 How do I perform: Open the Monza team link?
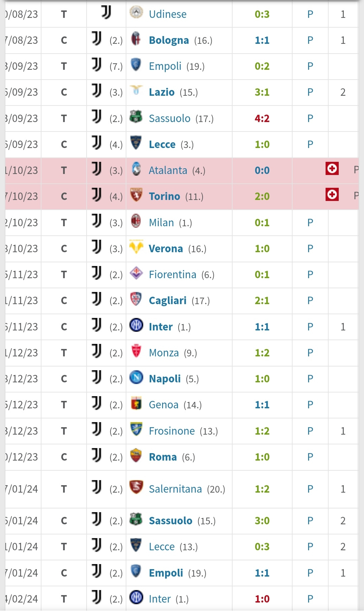click(x=164, y=353)
